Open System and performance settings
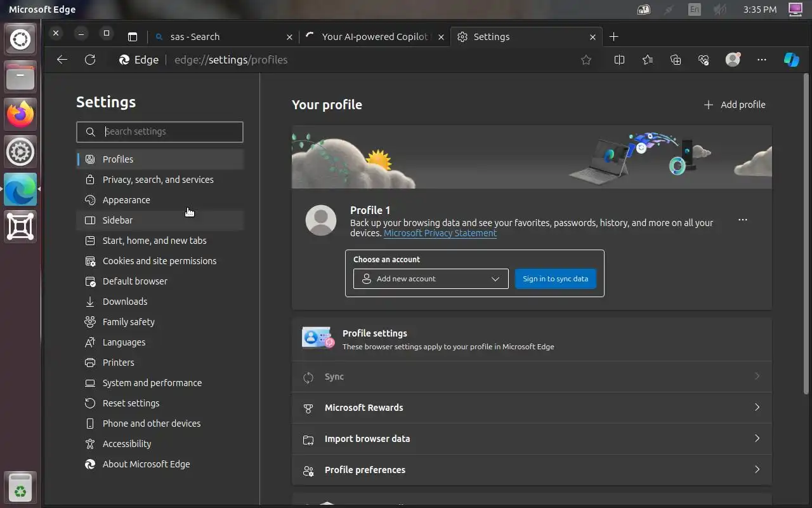 click(160, 383)
